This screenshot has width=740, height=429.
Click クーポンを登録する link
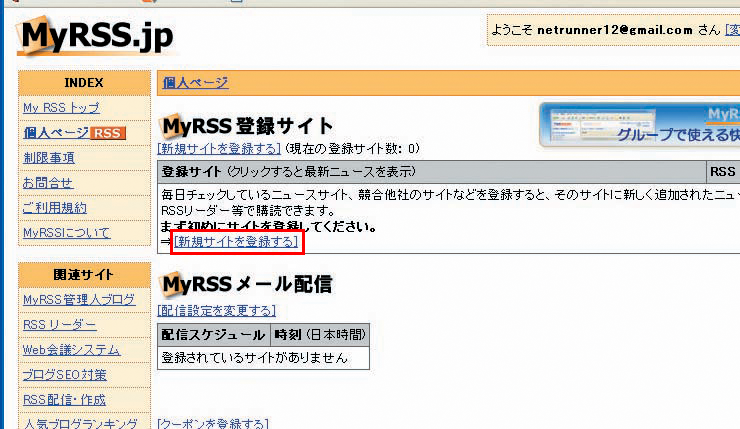(213, 423)
